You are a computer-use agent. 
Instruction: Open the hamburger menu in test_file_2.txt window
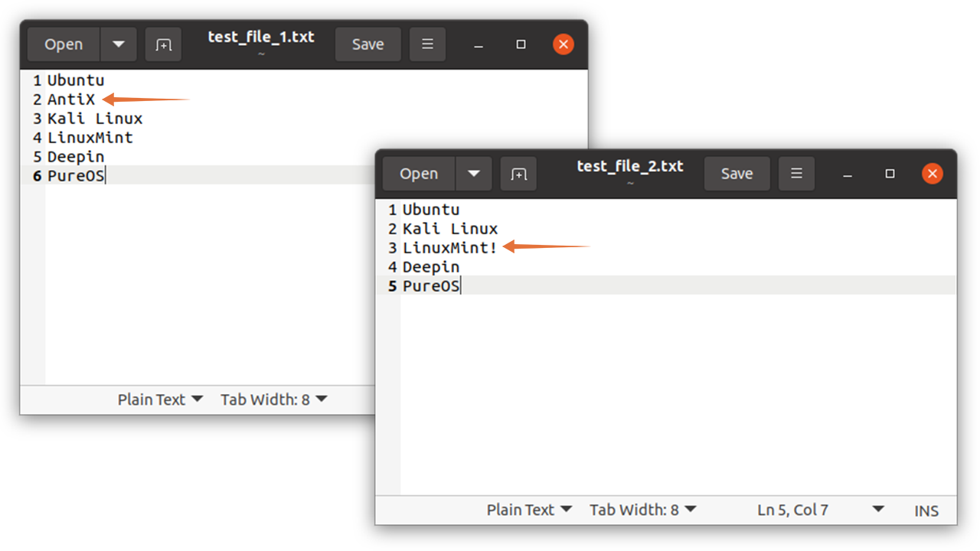pyautogui.click(x=796, y=173)
